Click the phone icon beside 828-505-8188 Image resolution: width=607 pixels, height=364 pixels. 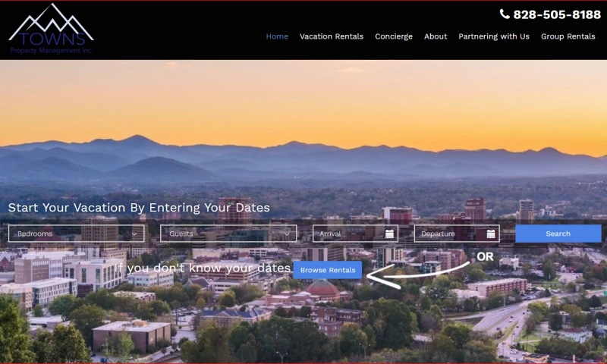(x=505, y=14)
